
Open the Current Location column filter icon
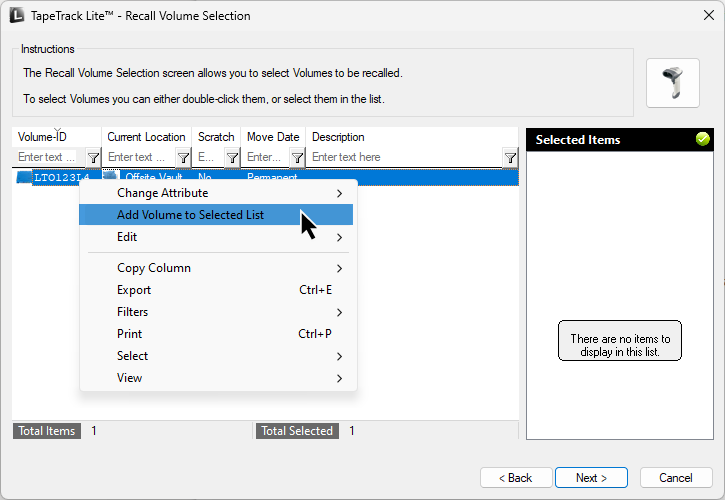pos(184,158)
